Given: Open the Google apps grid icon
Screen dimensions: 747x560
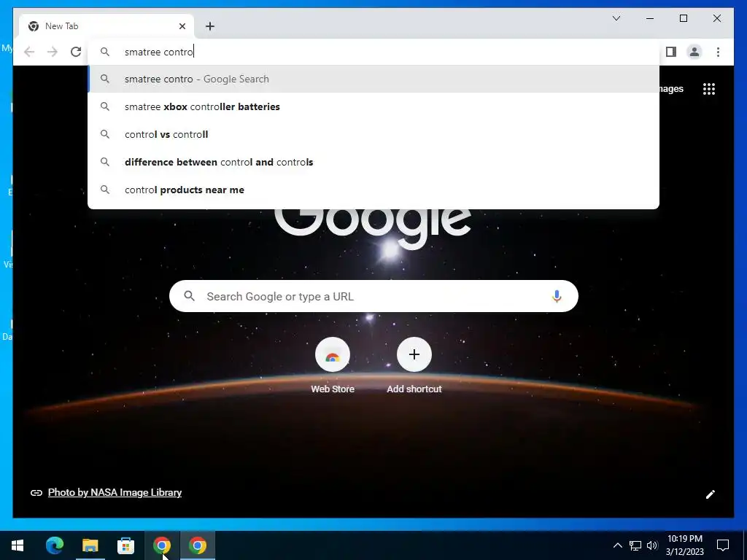Looking at the screenshot, I should tap(709, 89).
